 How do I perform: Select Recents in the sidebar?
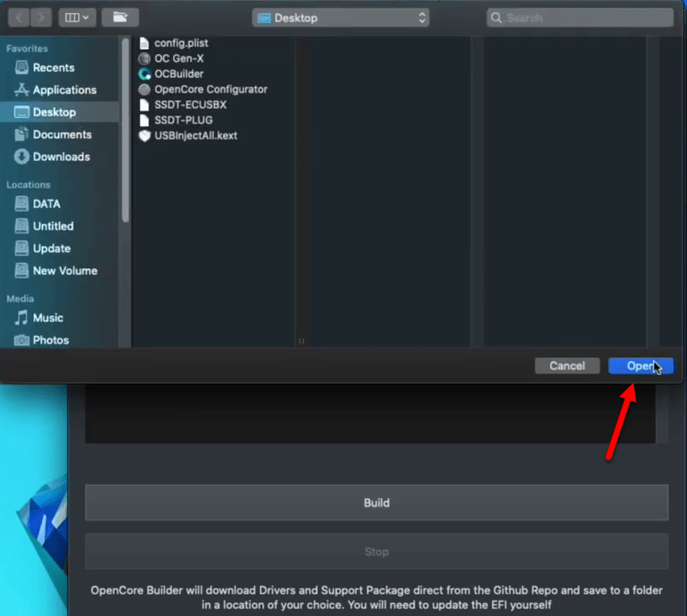pyautogui.click(x=59, y=68)
